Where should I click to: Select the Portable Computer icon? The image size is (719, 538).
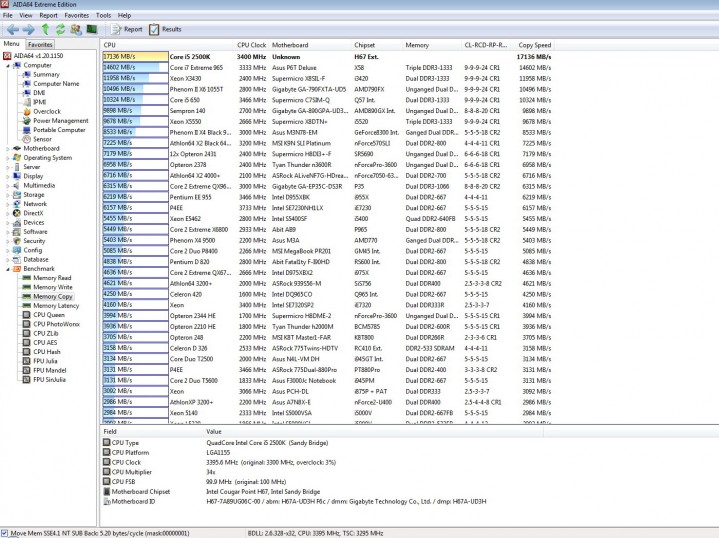27,130
